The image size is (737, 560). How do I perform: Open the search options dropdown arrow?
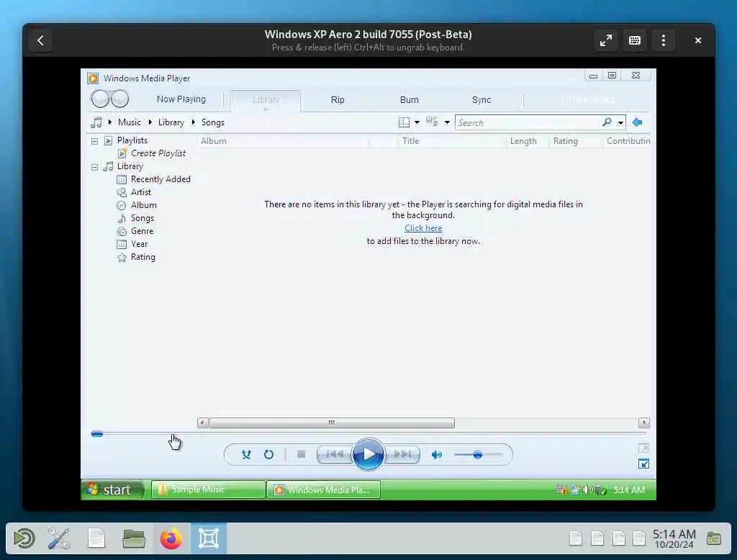(620, 122)
